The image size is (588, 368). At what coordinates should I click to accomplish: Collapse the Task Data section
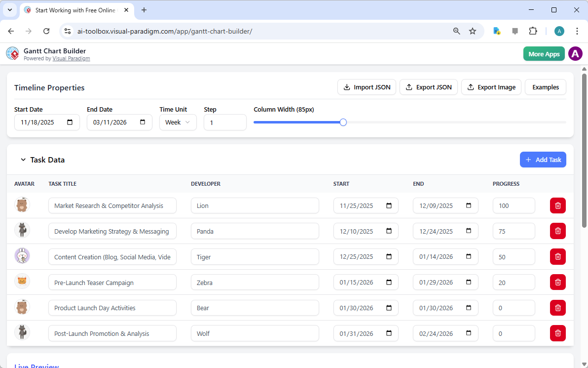click(23, 160)
